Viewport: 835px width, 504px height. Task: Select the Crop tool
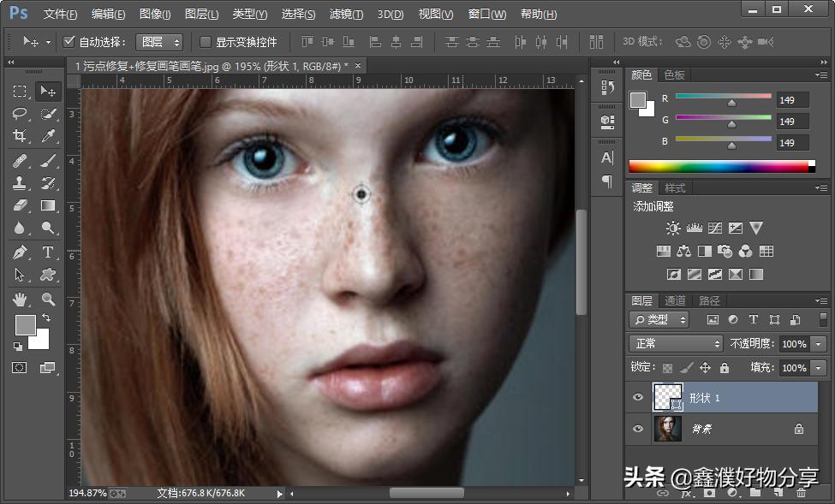(20, 136)
